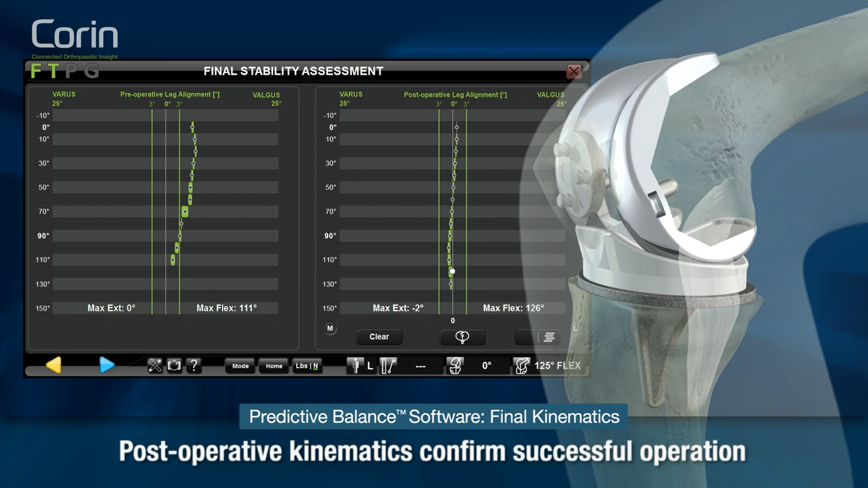868x488 pixels.
Task: Click the knee joint view button
Action: 462,337
